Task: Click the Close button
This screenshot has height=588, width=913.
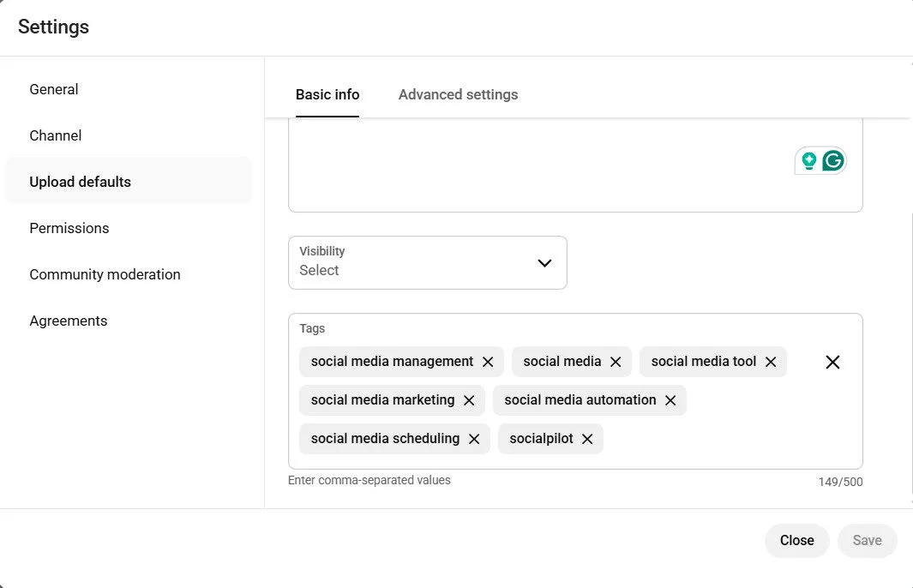Action: click(x=796, y=540)
